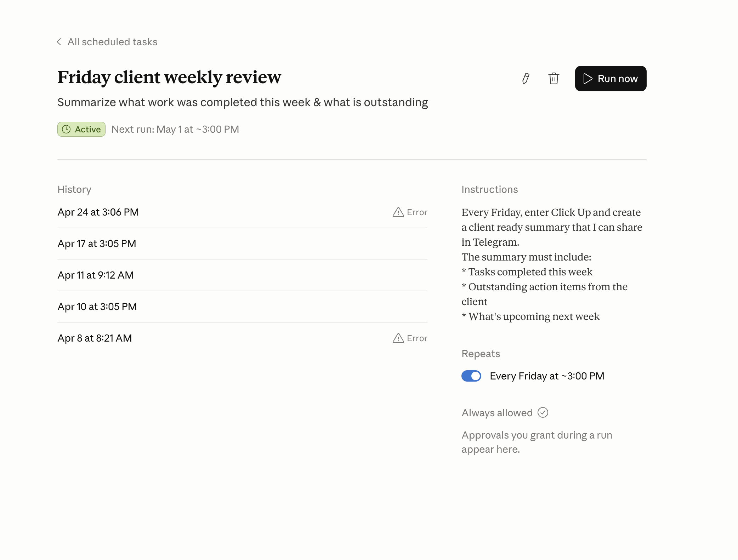The width and height of the screenshot is (738, 560).
Task: Click the Every Friday at ~3:00 PM label
Action: (547, 376)
